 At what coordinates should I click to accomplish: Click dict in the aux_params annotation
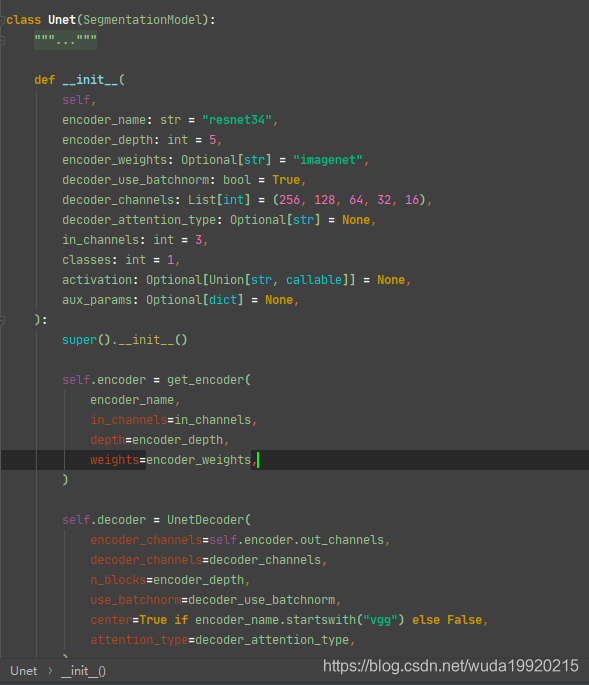pyautogui.click(x=223, y=300)
